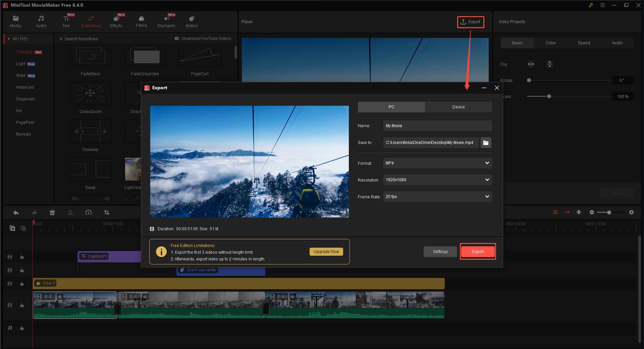Open the Format dropdown showing MP4

coord(437,163)
